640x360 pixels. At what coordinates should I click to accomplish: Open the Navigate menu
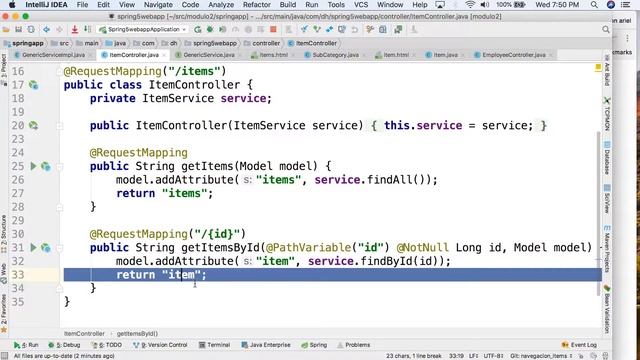158,5
